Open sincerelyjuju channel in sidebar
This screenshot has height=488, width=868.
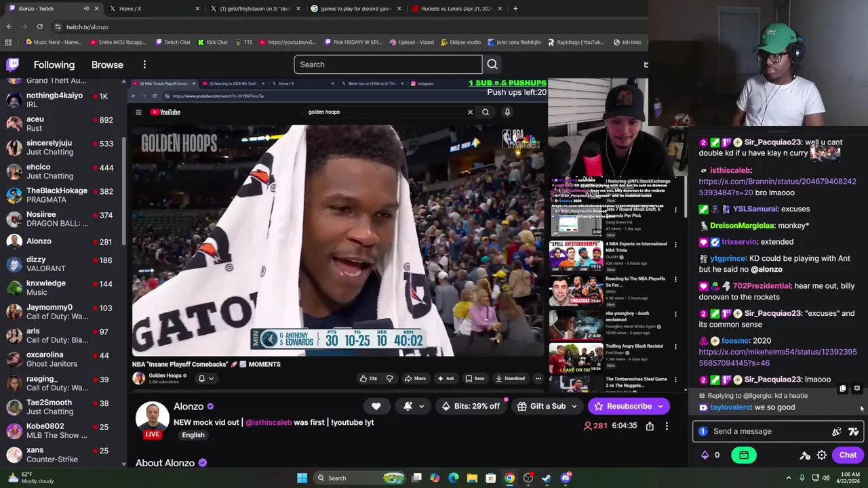pyautogui.click(x=62, y=148)
